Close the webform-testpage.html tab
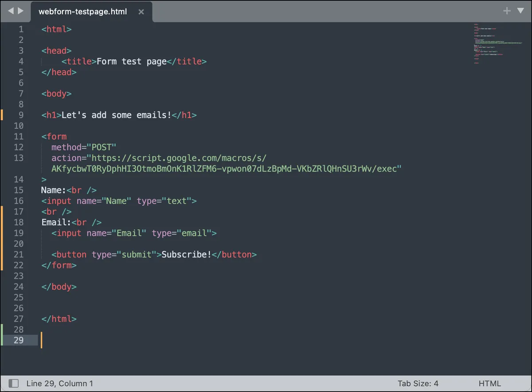Viewport: 532px width, 392px height. (x=141, y=12)
